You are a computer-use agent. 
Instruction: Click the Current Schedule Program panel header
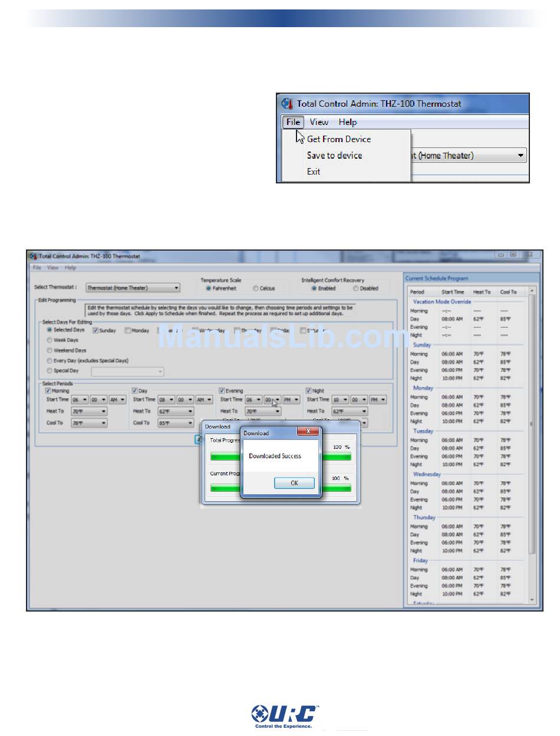pyautogui.click(x=471, y=278)
